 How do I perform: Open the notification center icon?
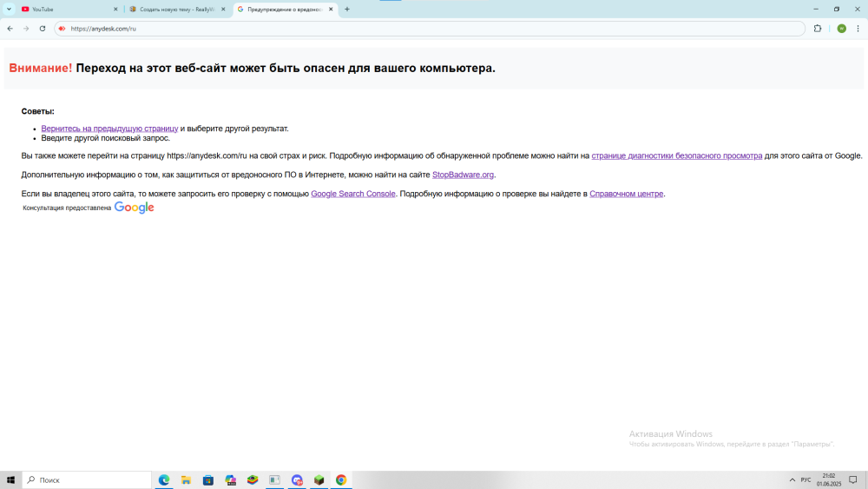click(853, 480)
